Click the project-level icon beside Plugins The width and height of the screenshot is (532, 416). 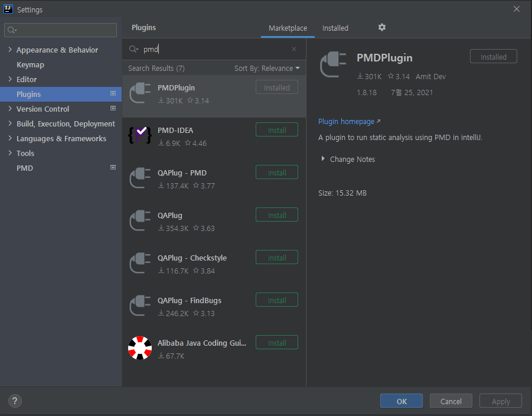tap(113, 93)
